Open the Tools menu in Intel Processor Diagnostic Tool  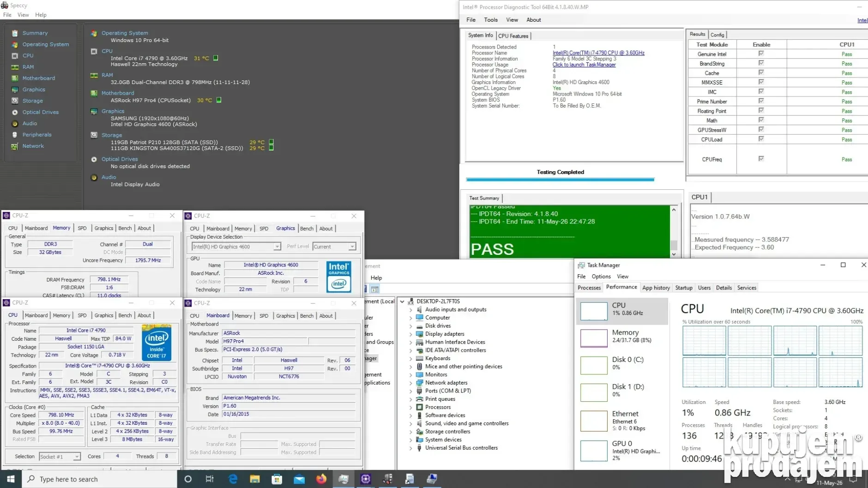(491, 20)
